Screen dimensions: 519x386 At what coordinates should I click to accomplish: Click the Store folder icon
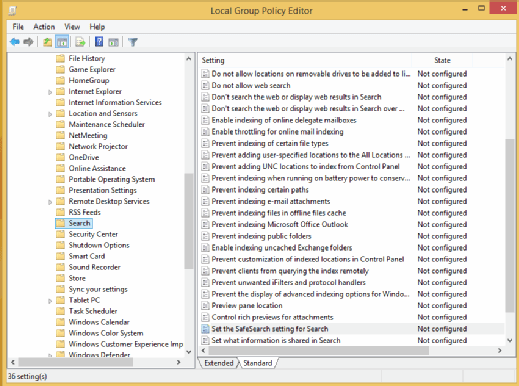60,278
